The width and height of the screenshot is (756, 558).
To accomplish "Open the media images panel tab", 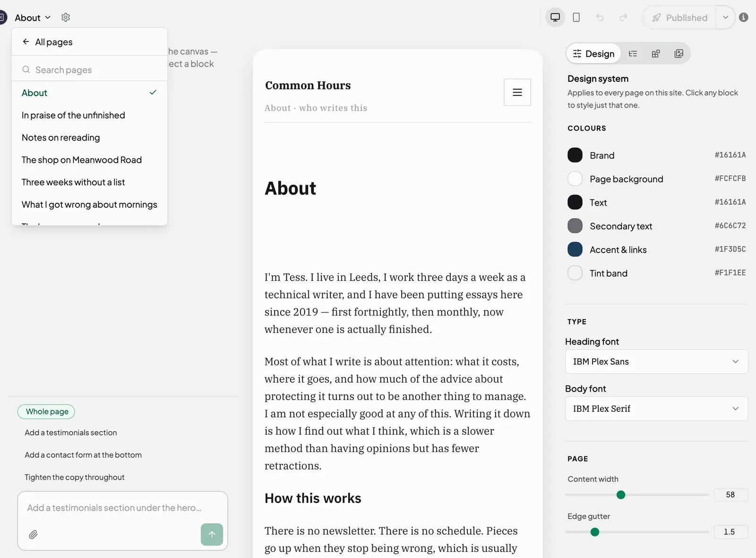I will pyautogui.click(x=679, y=54).
